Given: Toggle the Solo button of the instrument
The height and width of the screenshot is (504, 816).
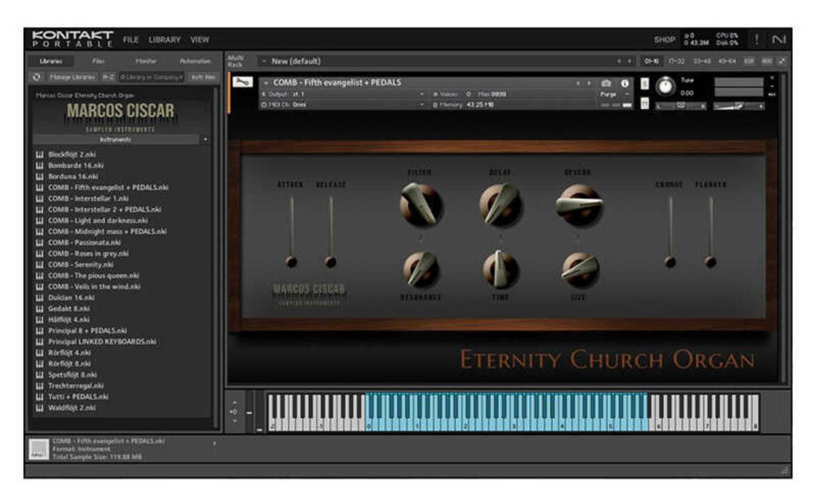Looking at the screenshot, I should coord(644,84).
